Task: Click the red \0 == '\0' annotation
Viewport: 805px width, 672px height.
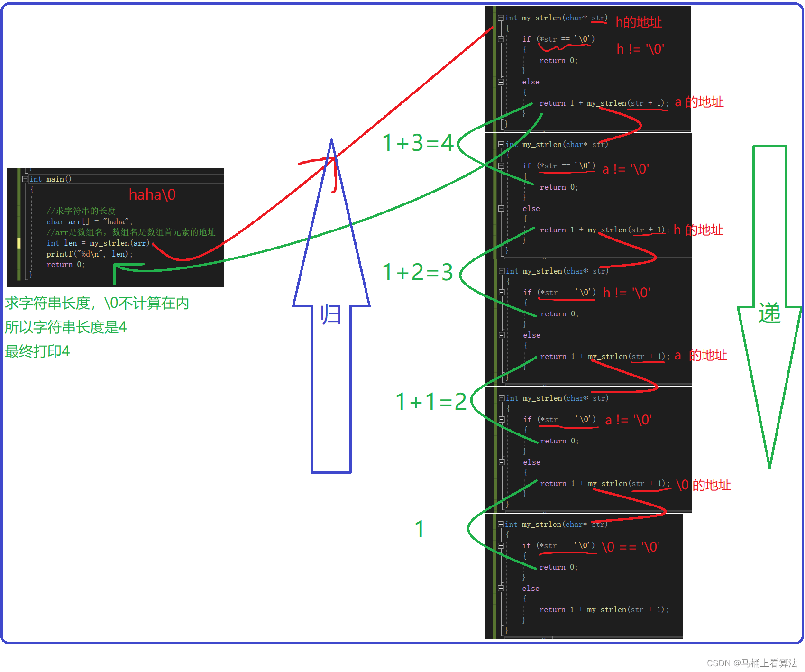Action: (x=631, y=547)
